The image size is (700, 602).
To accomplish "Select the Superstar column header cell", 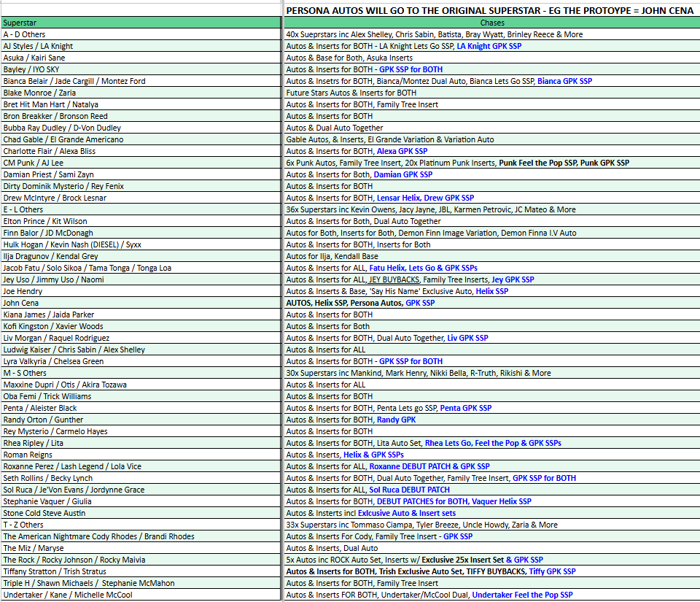I will [141, 23].
